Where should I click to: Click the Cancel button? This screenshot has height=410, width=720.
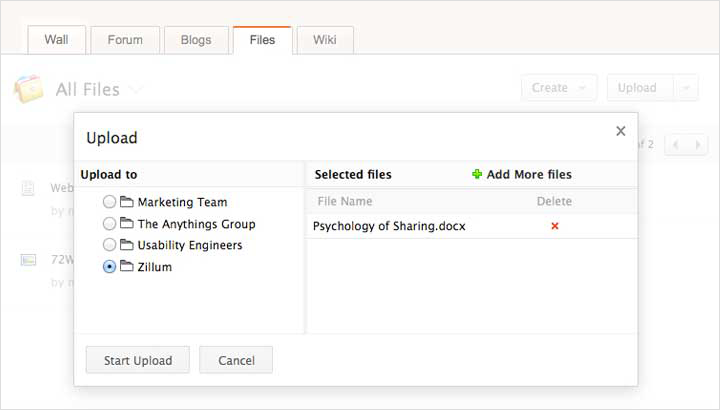235,360
